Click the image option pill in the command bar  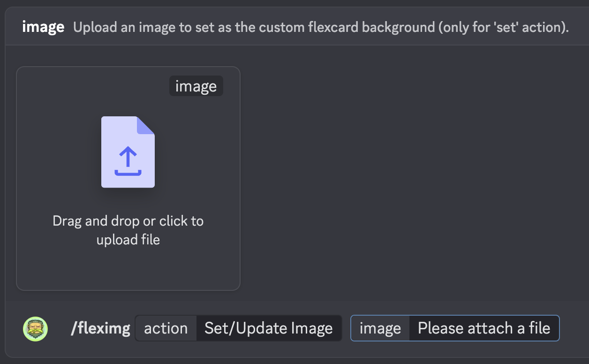455,328
